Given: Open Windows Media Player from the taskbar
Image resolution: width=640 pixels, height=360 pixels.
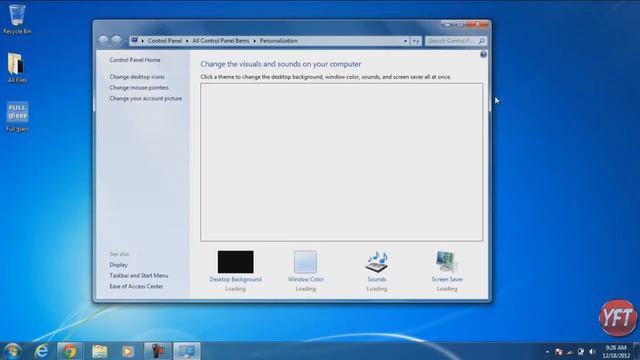Looking at the screenshot, I should (x=128, y=351).
